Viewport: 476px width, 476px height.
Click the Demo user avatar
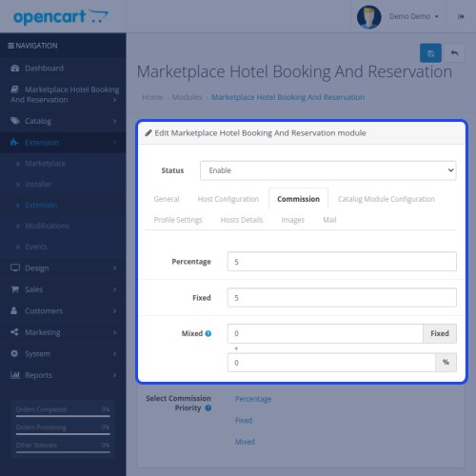(368, 17)
